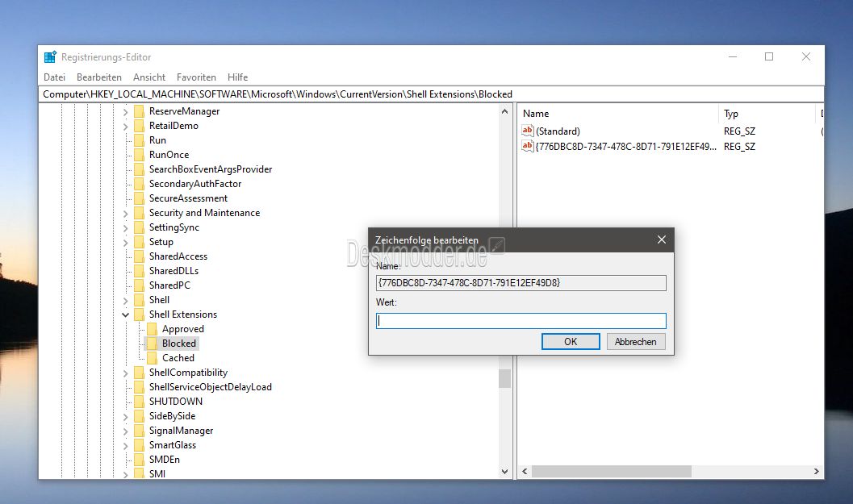Viewport: 853px width, 504px height.
Task: Select the Cached subkey folder icon
Action: coord(153,358)
